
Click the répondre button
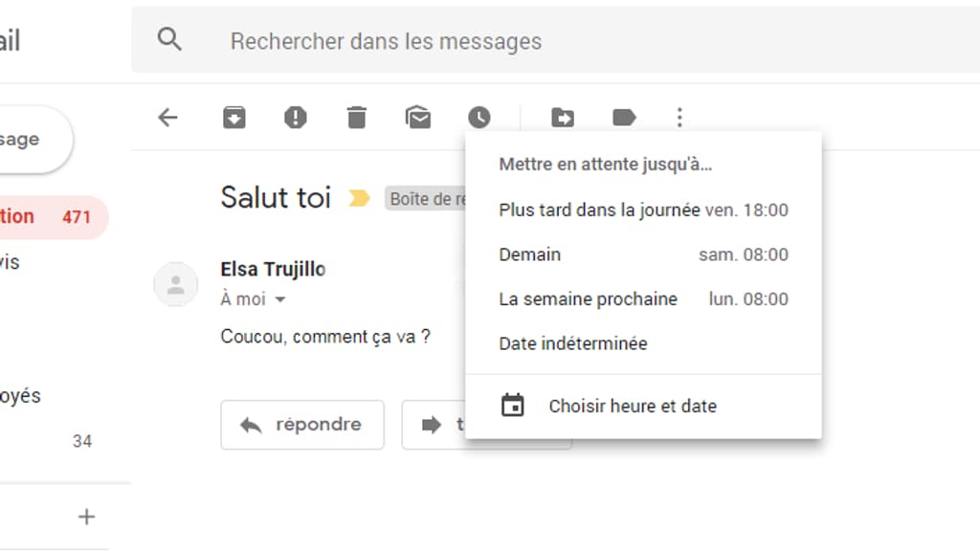[302, 425]
